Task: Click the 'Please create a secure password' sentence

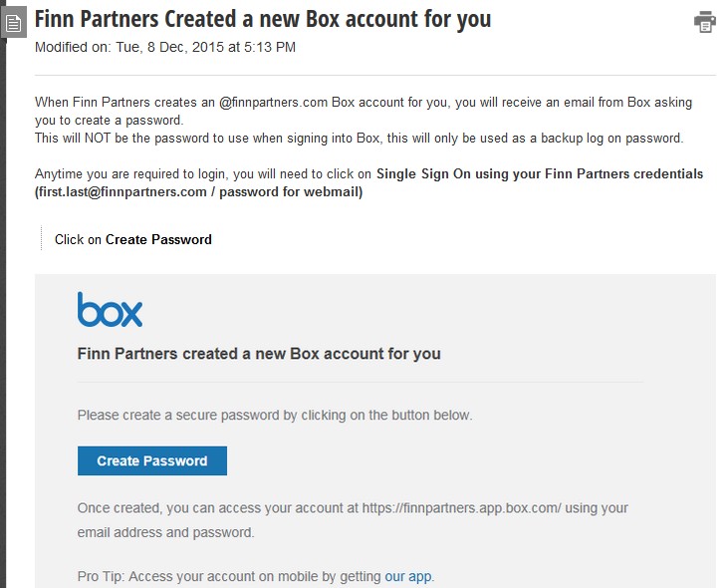Action: click(275, 416)
